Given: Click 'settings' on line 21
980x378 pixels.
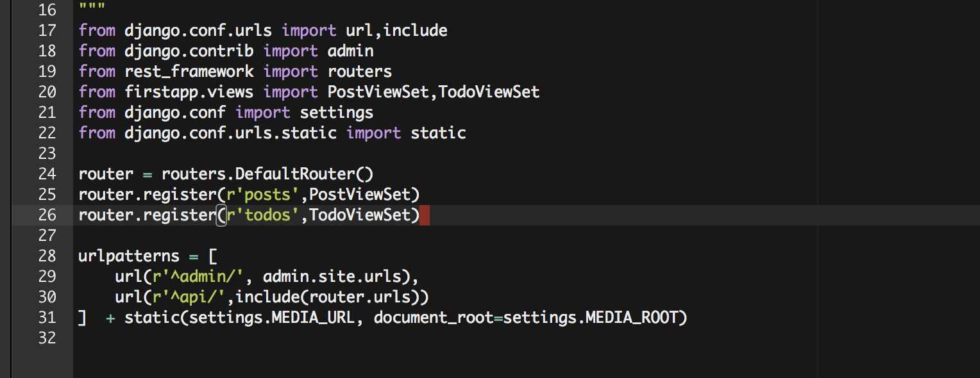Looking at the screenshot, I should (337, 112).
